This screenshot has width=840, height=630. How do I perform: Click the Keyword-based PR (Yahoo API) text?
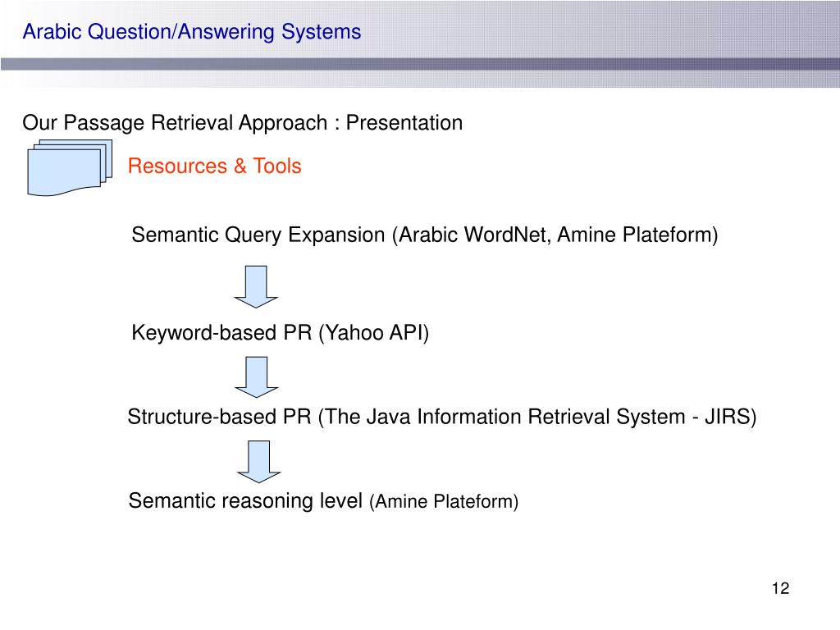pyautogui.click(x=281, y=333)
